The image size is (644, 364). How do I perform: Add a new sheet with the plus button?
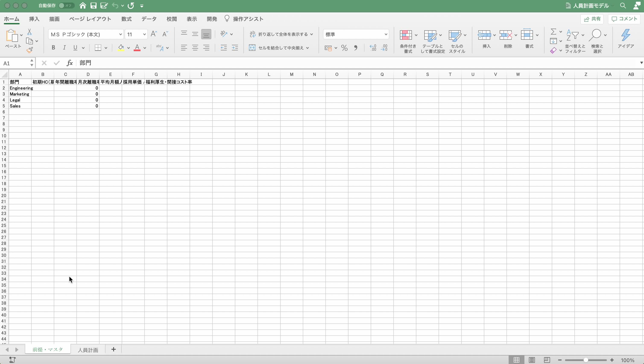click(x=113, y=349)
